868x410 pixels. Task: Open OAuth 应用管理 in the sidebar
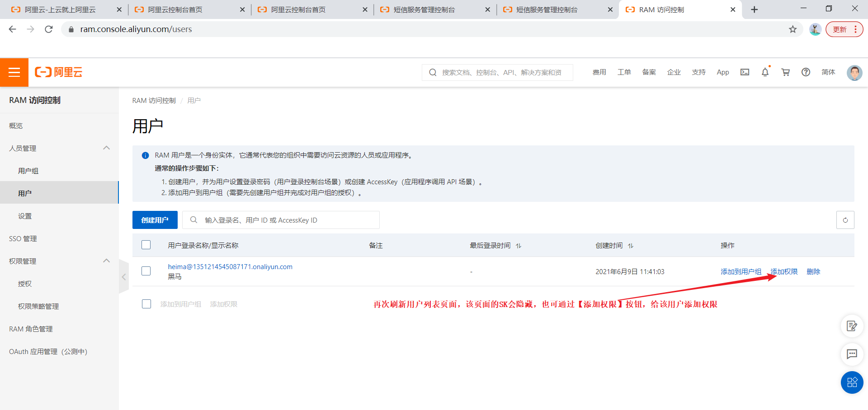click(48, 351)
